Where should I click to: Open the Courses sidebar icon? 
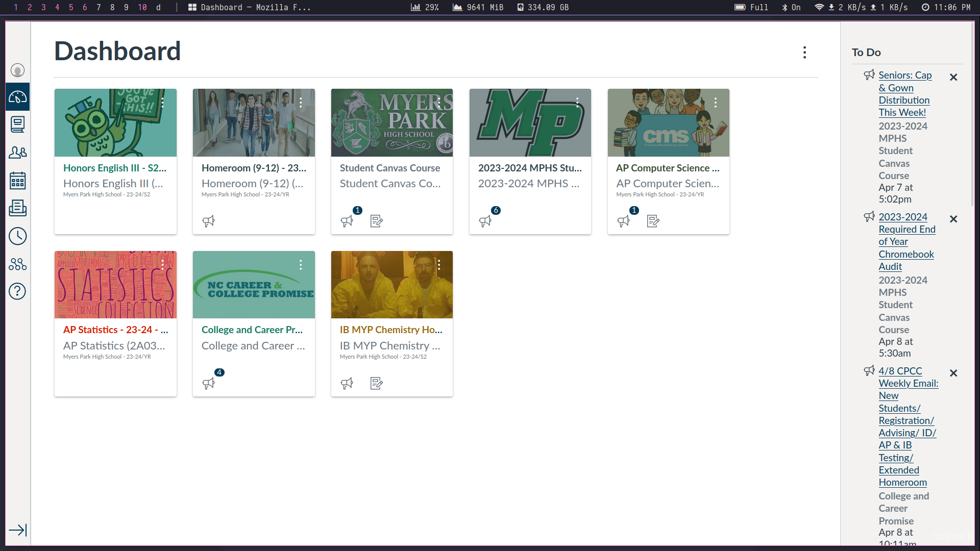click(x=17, y=124)
